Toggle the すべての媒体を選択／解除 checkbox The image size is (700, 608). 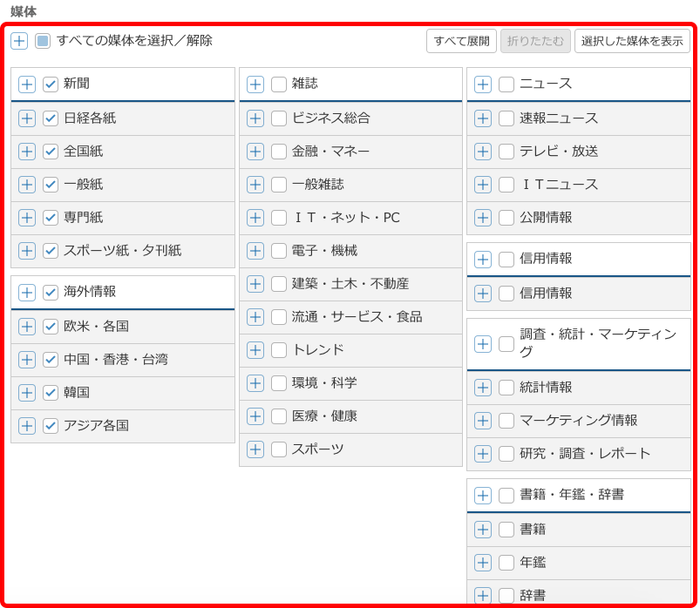[43, 41]
